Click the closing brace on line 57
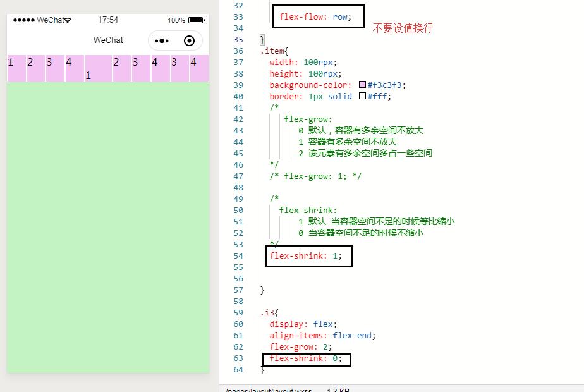Viewport: 584px width, 392px height. 262,290
